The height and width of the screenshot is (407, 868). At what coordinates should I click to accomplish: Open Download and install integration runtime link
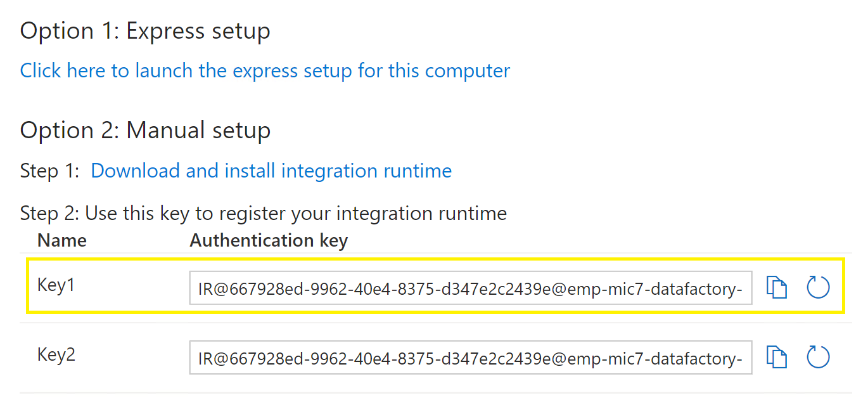pyautogui.click(x=271, y=171)
